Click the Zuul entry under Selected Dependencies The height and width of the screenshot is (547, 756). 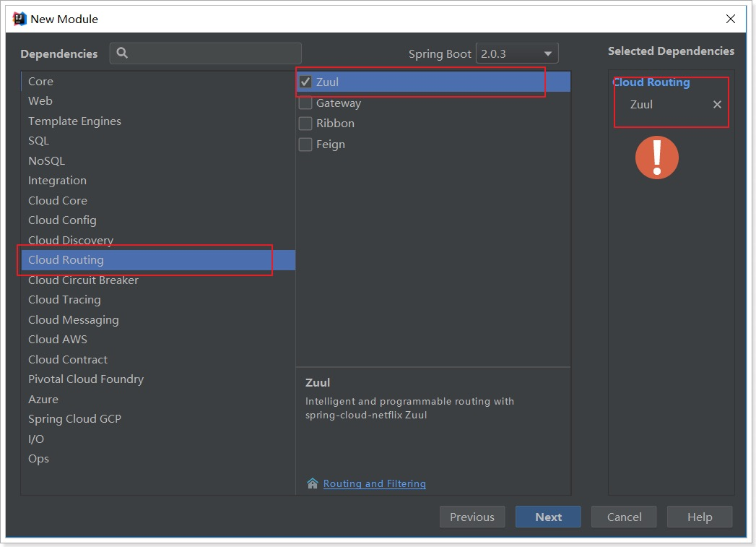(x=641, y=104)
